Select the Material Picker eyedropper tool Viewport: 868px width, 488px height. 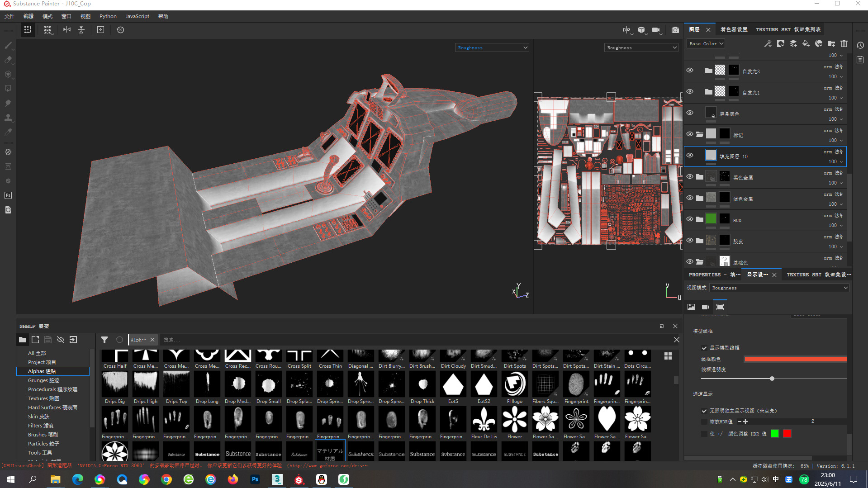pyautogui.click(x=8, y=132)
